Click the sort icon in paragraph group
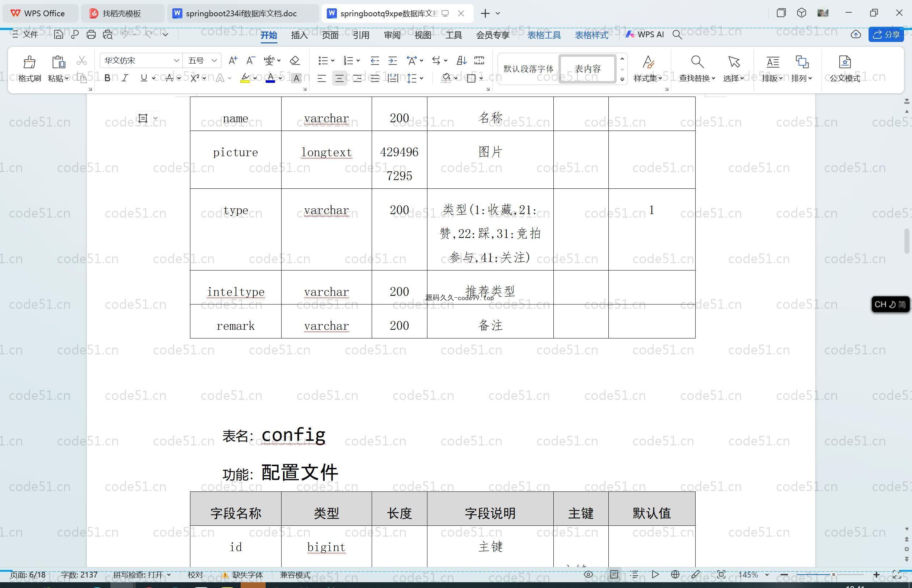 [461, 60]
